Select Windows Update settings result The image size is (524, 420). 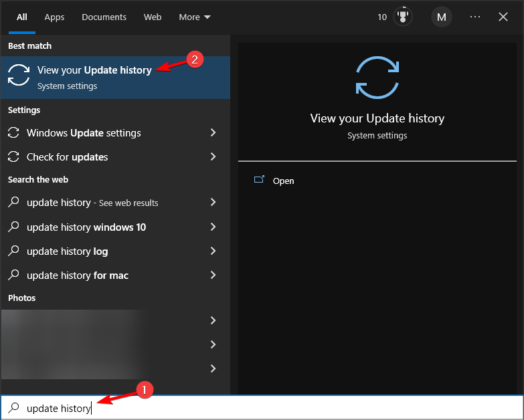(x=116, y=133)
